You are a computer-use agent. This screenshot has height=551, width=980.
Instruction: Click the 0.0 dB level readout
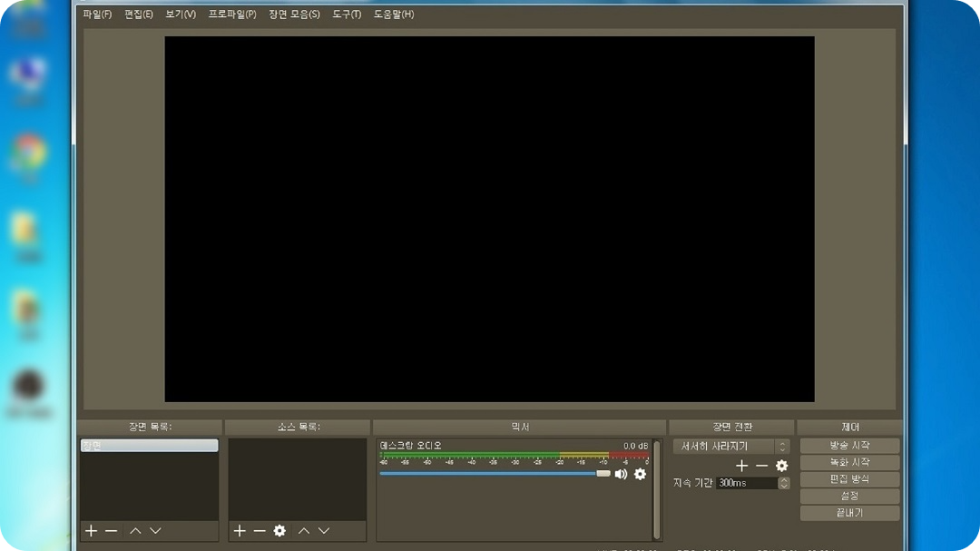pyautogui.click(x=635, y=446)
